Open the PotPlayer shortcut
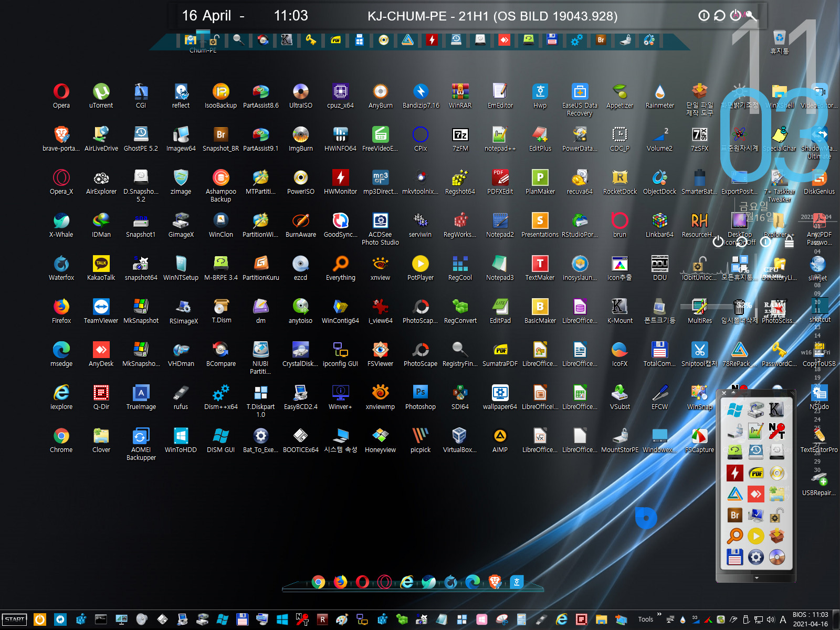This screenshot has width=840, height=630. tap(421, 268)
